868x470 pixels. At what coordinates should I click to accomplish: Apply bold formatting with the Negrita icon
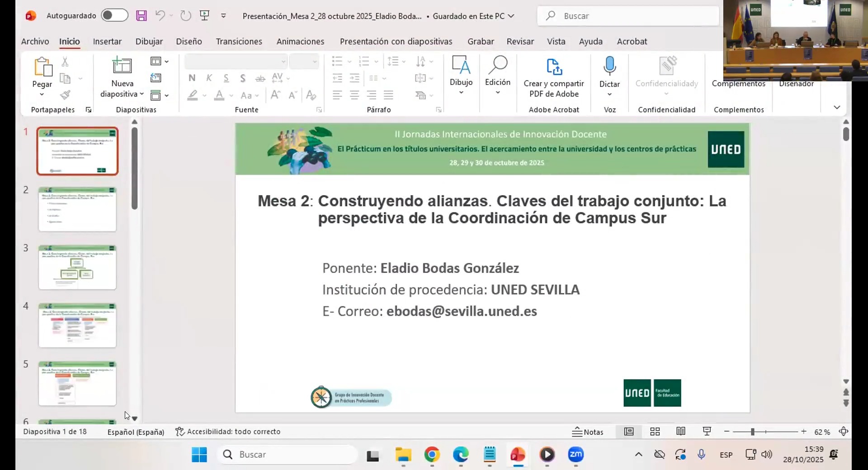pyautogui.click(x=192, y=78)
